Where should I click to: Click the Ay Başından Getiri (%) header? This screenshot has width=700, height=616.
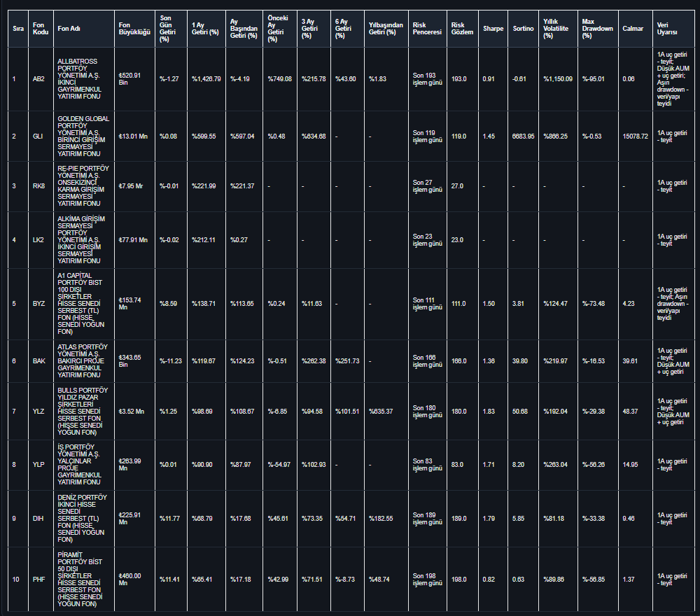pyautogui.click(x=244, y=29)
